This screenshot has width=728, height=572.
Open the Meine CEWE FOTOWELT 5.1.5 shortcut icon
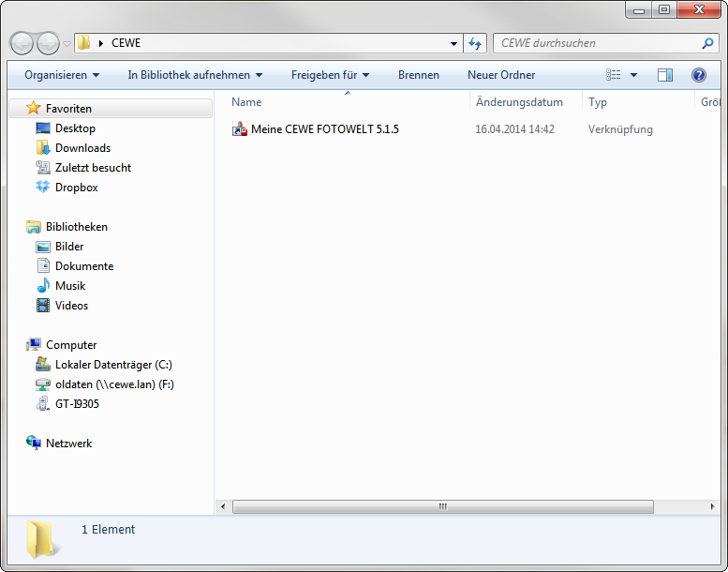240,129
